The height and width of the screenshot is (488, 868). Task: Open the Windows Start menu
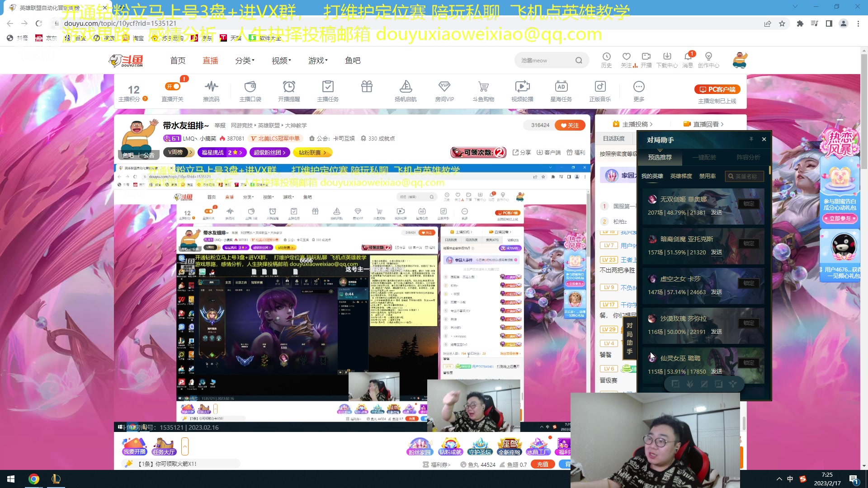(11, 479)
